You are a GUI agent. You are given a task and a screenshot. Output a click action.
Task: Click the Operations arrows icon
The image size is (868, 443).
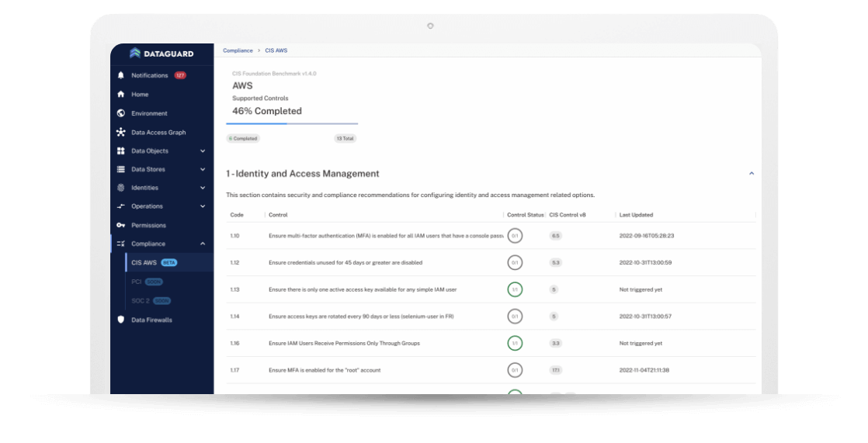[x=120, y=206]
